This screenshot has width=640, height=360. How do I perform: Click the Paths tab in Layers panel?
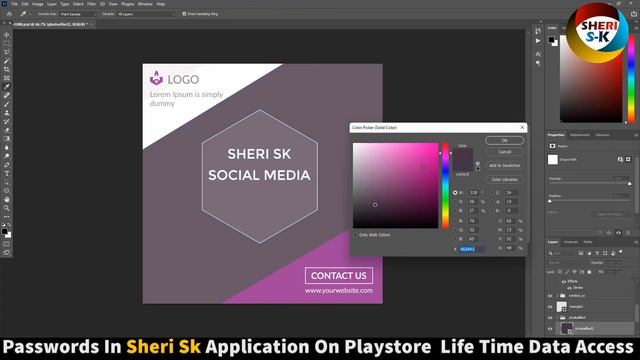pos(588,242)
